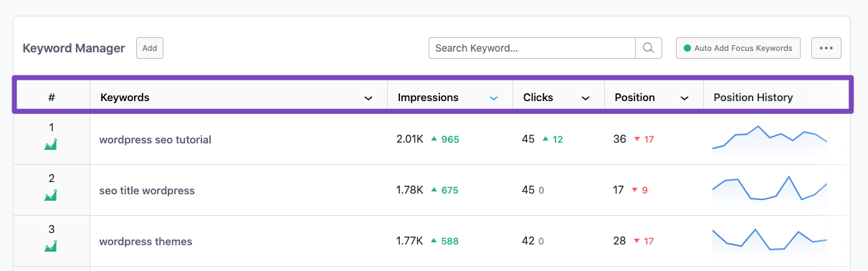
Task: Click the Add keyword button
Action: [x=150, y=48]
